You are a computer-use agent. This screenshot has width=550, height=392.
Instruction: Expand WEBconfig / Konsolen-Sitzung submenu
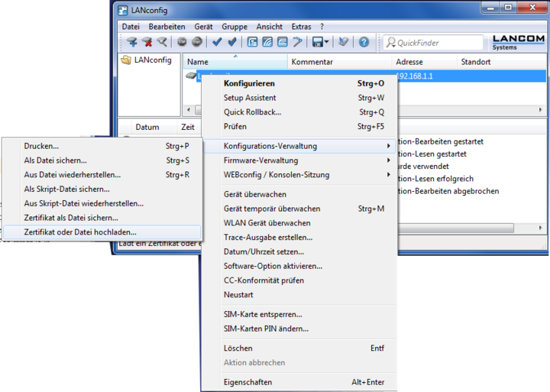(x=300, y=175)
